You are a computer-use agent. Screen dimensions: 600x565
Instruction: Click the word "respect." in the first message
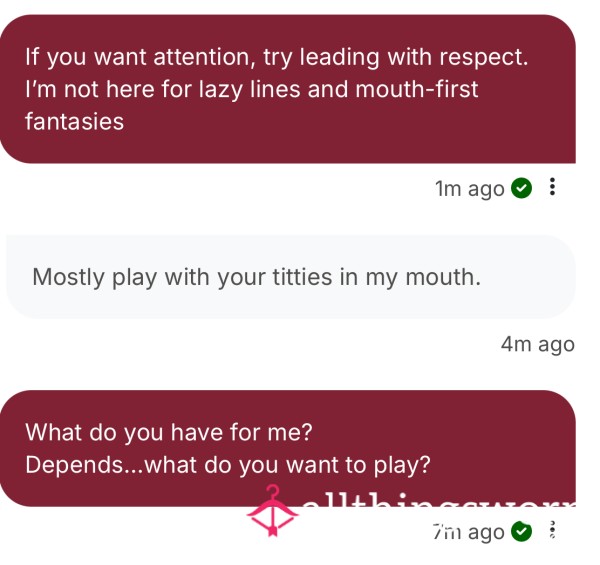[484, 57]
